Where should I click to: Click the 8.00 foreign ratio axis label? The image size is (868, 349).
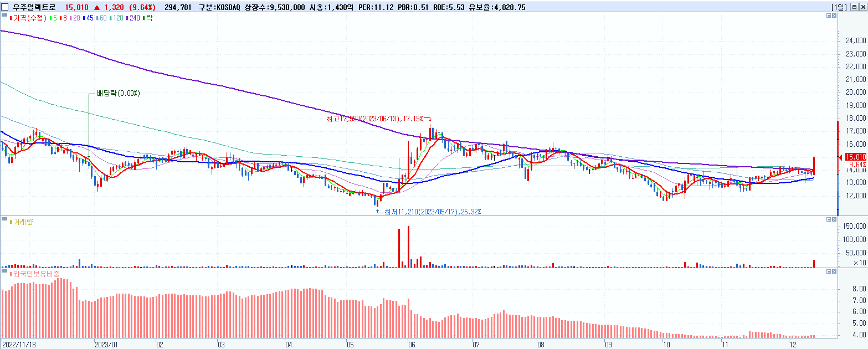pos(859,289)
